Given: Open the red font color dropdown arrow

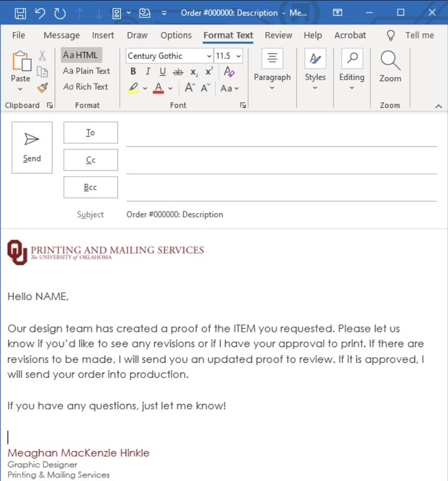Looking at the screenshot, I should pyautogui.click(x=171, y=88).
